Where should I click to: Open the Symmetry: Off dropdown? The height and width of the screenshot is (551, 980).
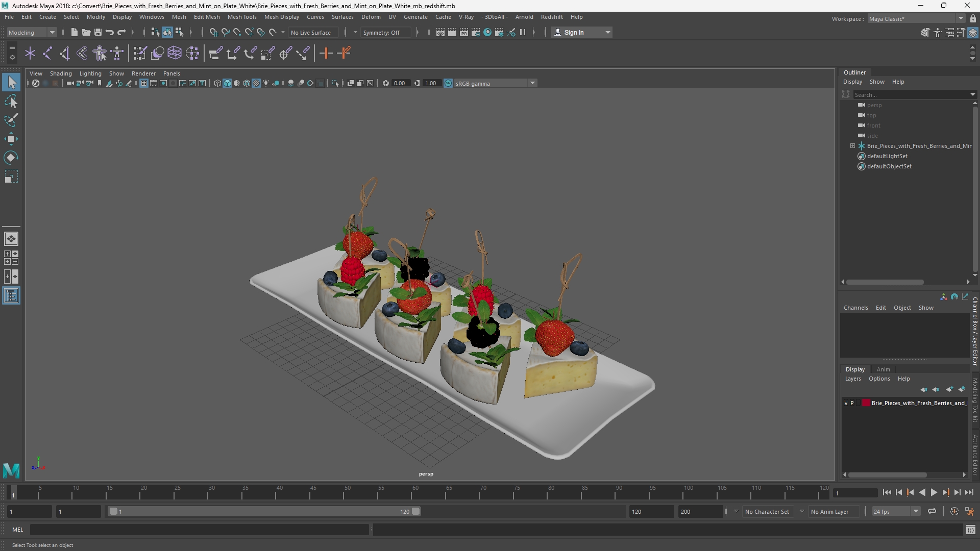click(x=386, y=32)
